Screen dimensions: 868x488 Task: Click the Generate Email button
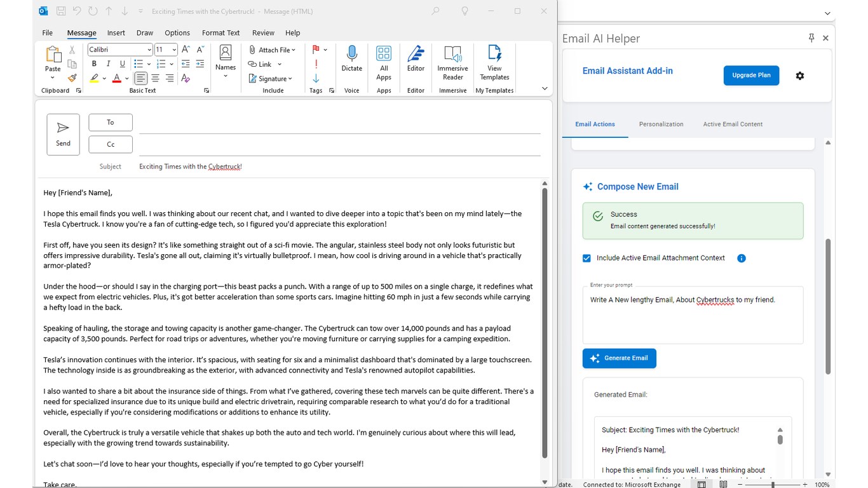coord(620,358)
